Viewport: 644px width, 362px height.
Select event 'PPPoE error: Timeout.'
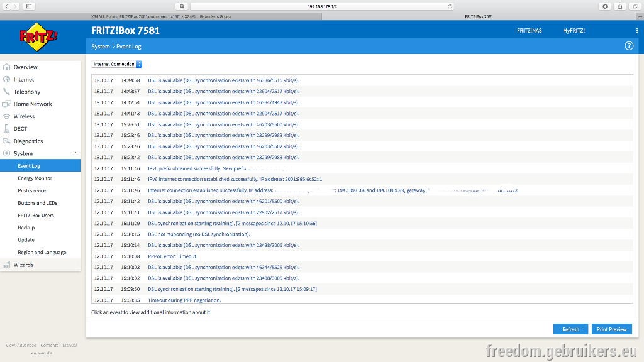362,256
